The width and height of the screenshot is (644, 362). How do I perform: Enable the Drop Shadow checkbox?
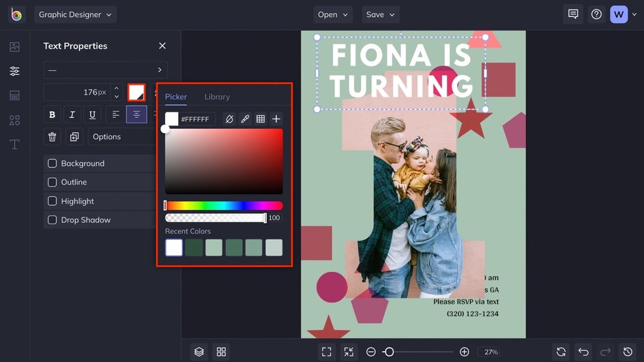pos(52,220)
